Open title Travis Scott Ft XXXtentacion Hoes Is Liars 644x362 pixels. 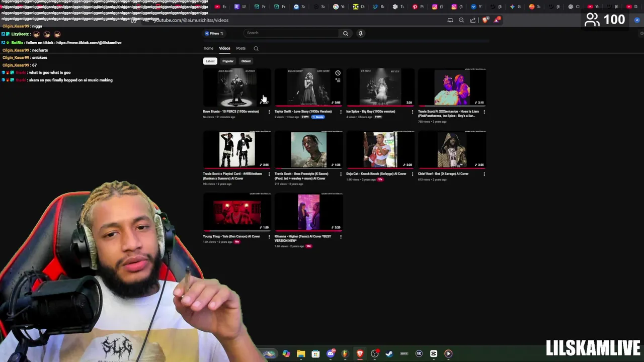tap(448, 114)
